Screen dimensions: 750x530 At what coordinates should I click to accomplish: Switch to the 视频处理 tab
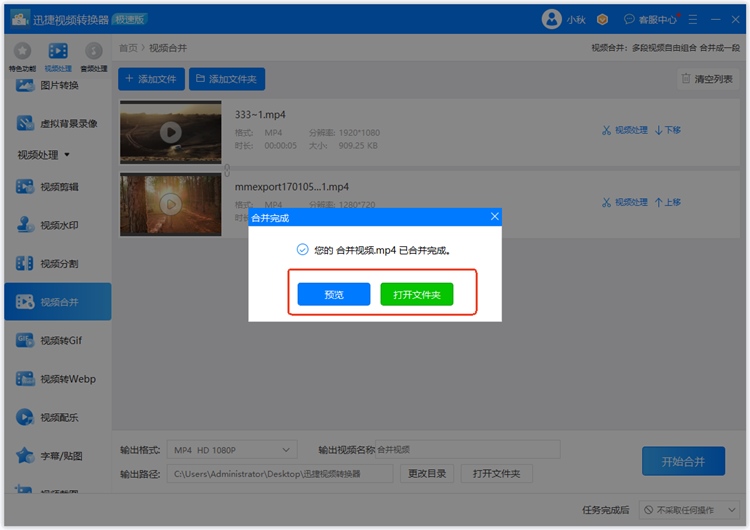click(x=58, y=57)
